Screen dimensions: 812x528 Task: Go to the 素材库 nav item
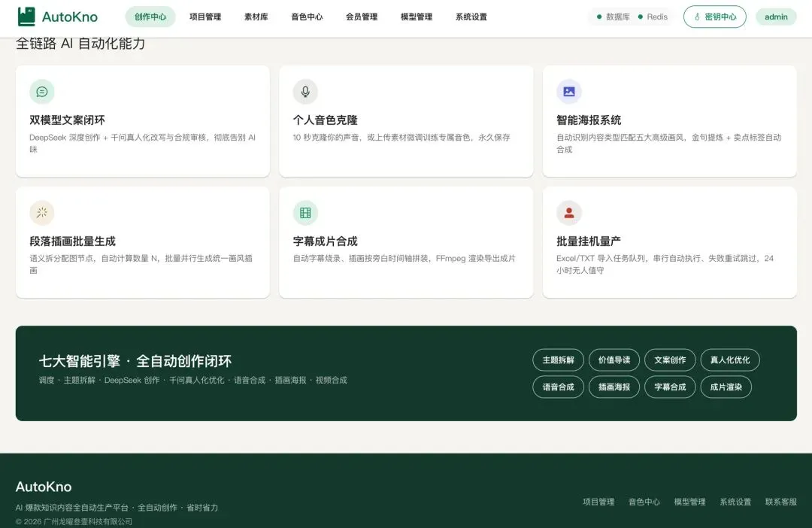256,17
